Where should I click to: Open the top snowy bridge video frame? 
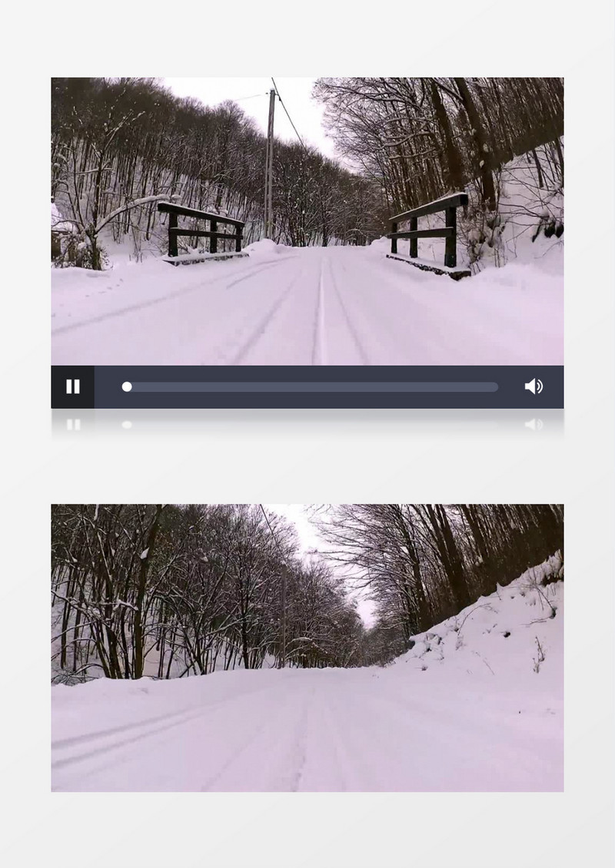[307, 221]
